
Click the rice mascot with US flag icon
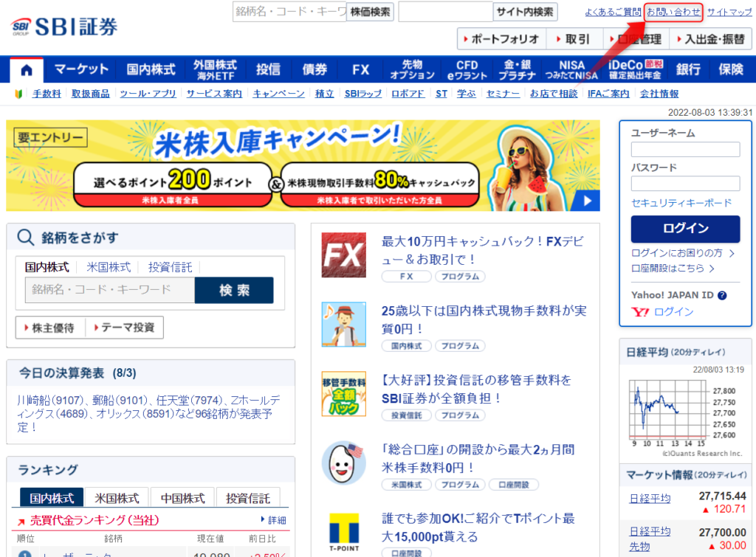(344, 463)
